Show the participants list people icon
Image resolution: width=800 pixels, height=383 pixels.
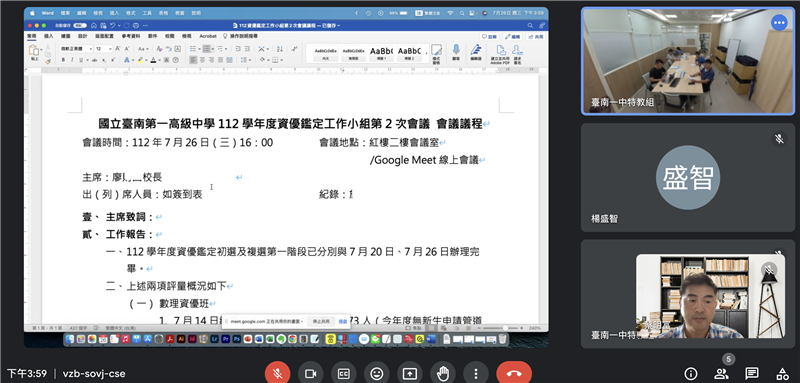(x=721, y=374)
